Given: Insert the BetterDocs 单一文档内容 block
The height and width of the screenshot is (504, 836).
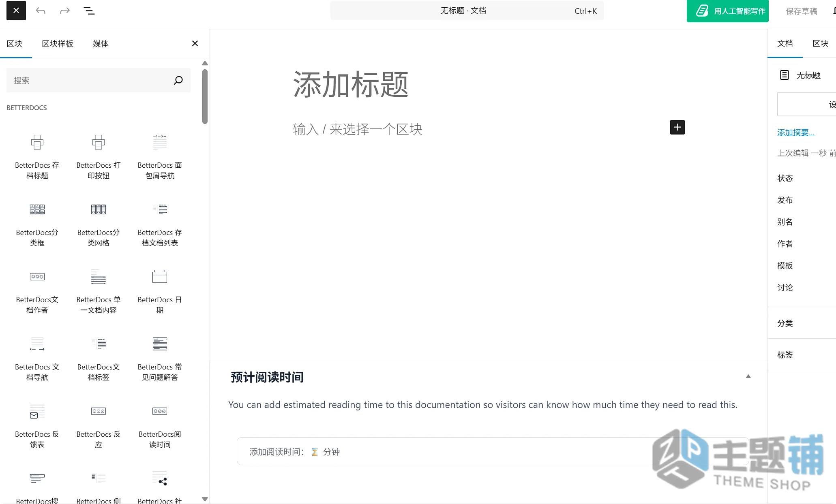Looking at the screenshot, I should (99, 291).
